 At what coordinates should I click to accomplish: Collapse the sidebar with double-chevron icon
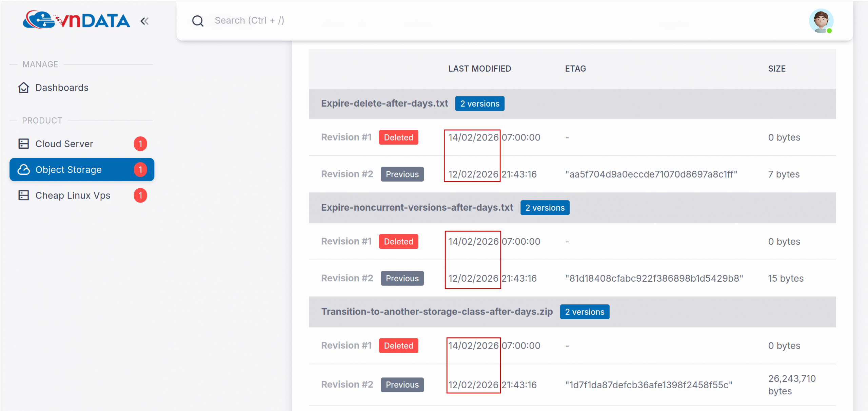145,21
